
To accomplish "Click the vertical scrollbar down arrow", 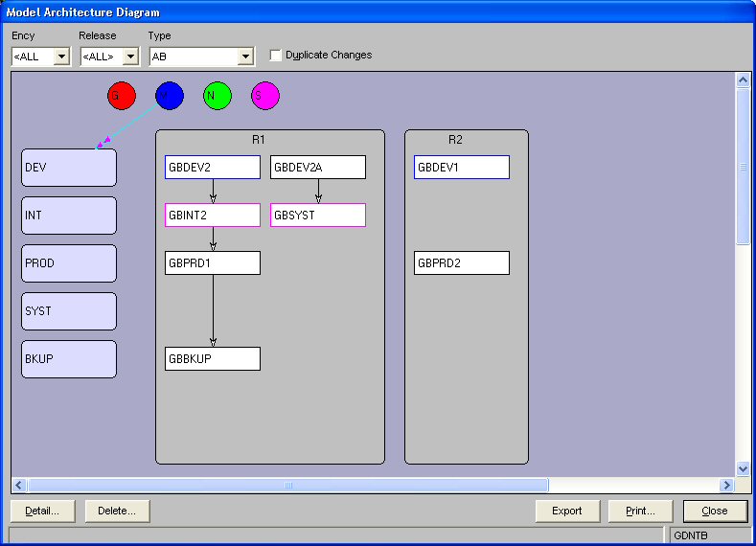I will click(x=743, y=468).
